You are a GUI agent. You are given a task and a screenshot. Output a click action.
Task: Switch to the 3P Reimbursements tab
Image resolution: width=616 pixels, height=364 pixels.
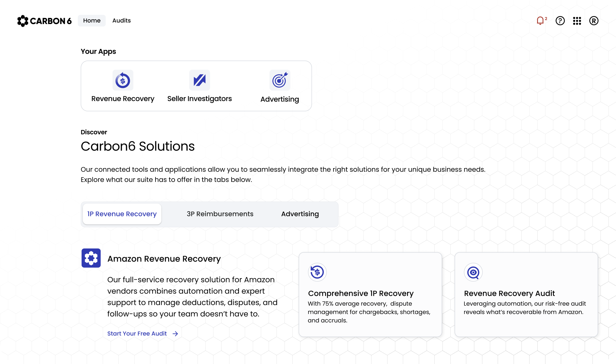pyautogui.click(x=220, y=214)
